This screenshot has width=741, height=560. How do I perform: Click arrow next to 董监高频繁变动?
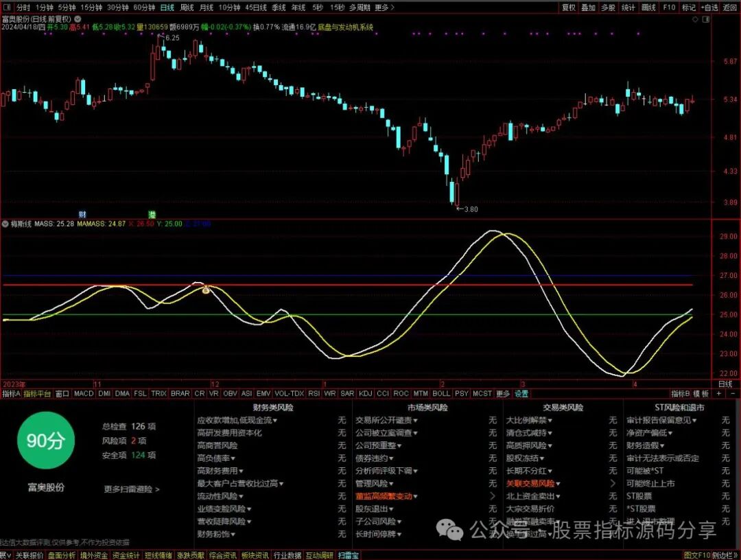(x=493, y=496)
